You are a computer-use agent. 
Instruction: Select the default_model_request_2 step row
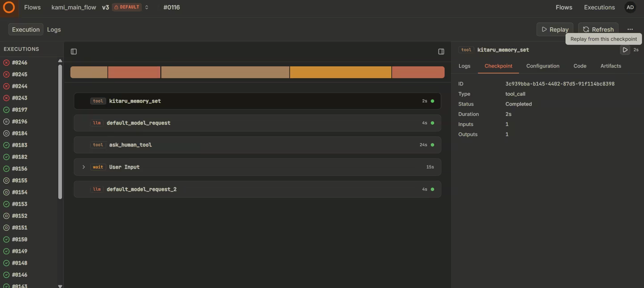[257, 189]
